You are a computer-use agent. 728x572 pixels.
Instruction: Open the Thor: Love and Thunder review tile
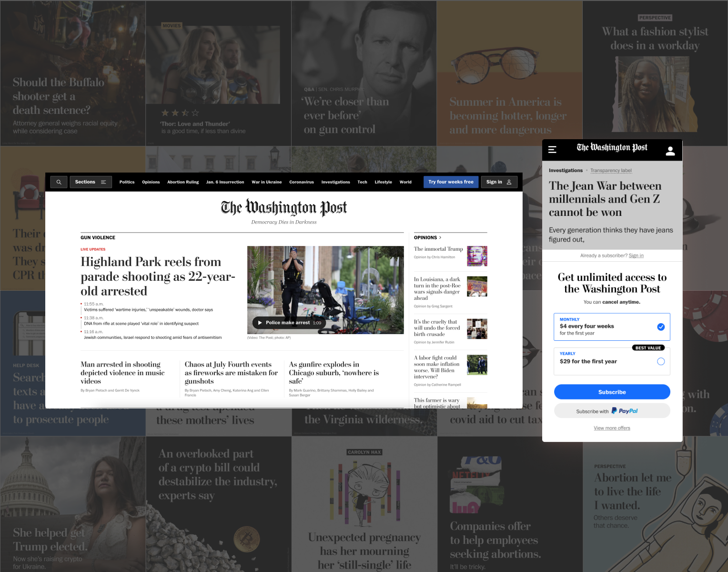click(218, 73)
